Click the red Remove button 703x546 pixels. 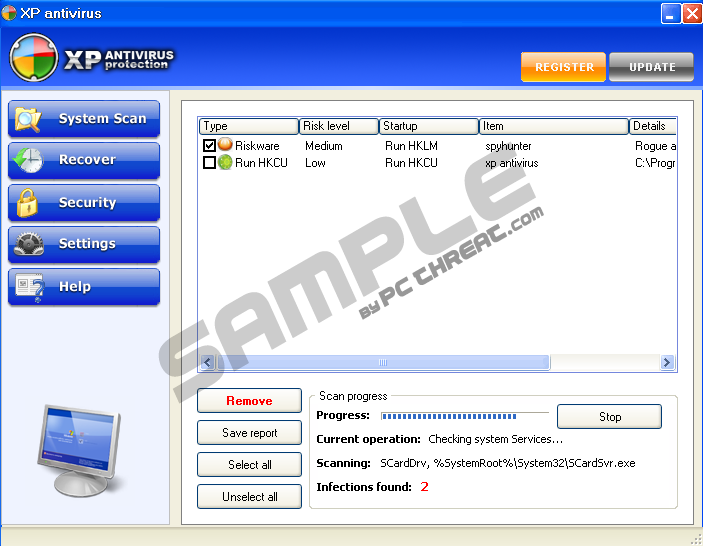pyautogui.click(x=249, y=401)
